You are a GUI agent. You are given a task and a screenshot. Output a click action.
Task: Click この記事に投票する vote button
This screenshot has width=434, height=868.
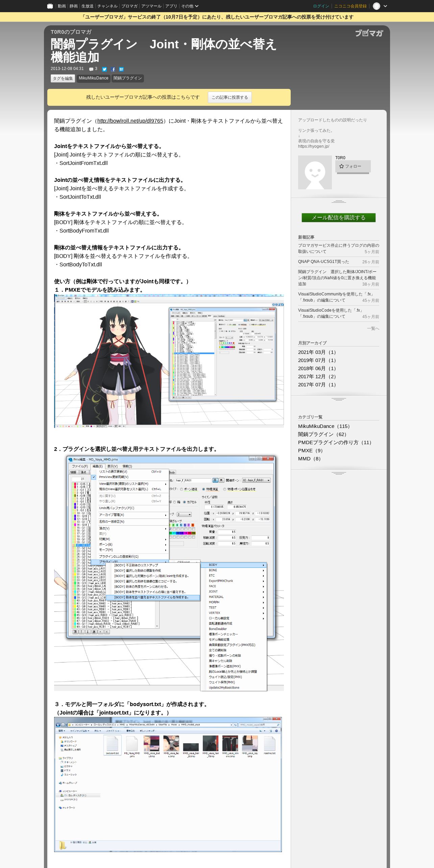coord(230,97)
